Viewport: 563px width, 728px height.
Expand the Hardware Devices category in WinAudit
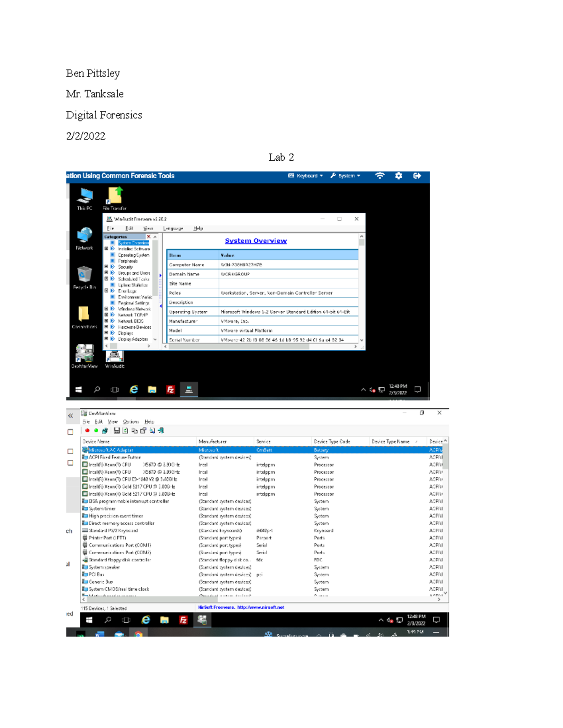[x=106, y=326]
